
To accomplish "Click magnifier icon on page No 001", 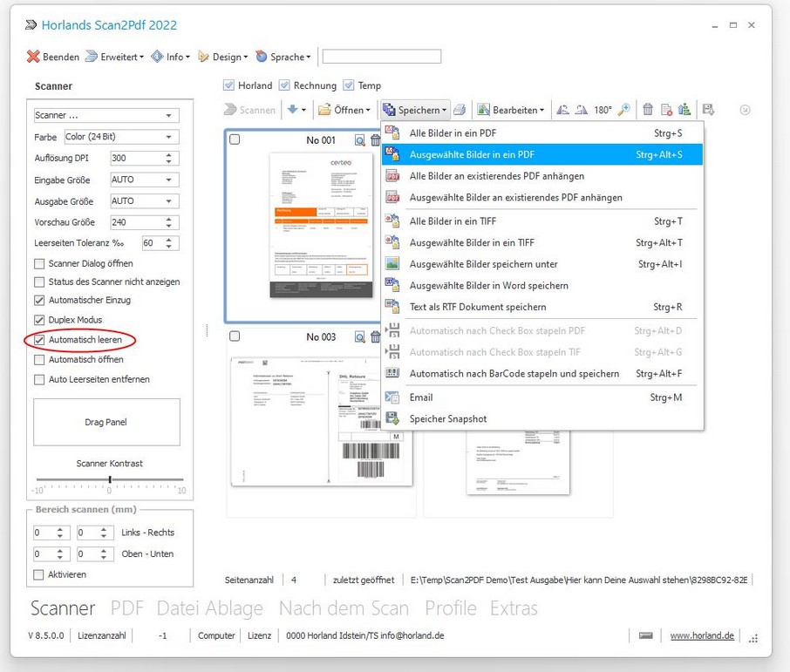I will (360, 140).
